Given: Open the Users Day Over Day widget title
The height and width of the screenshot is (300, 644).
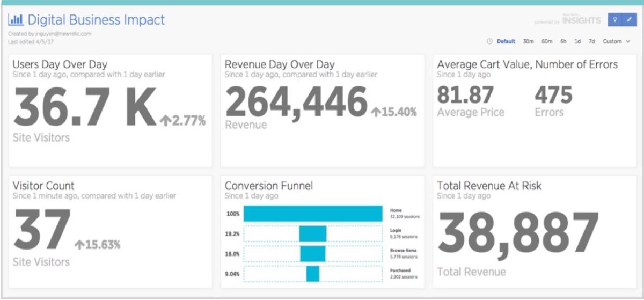Looking at the screenshot, I should click(60, 65).
